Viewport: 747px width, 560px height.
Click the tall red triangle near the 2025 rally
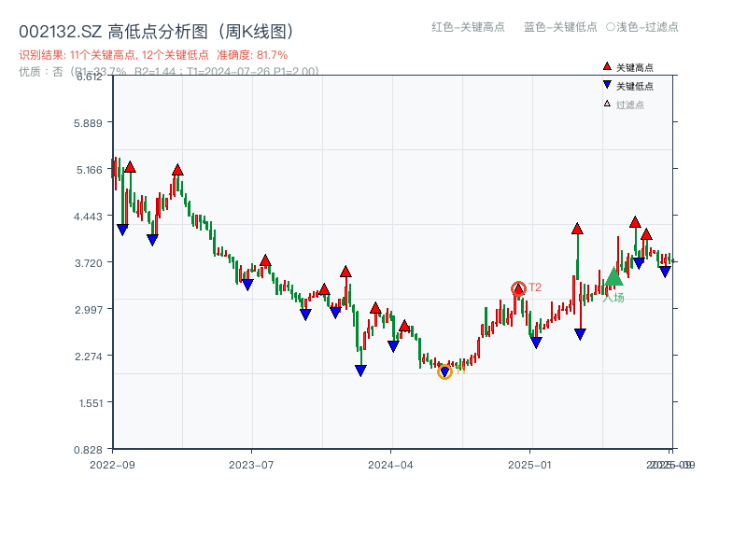coord(577,228)
